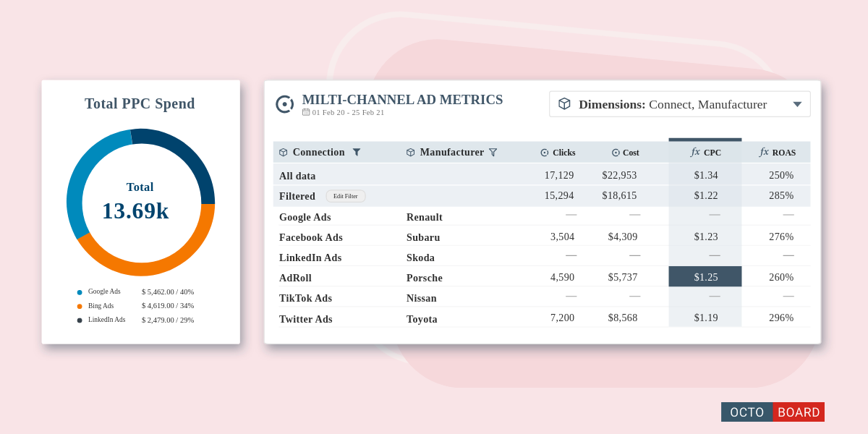
Task: Click the legend value $ 2,479.00 / 29%
Action: tap(168, 320)
